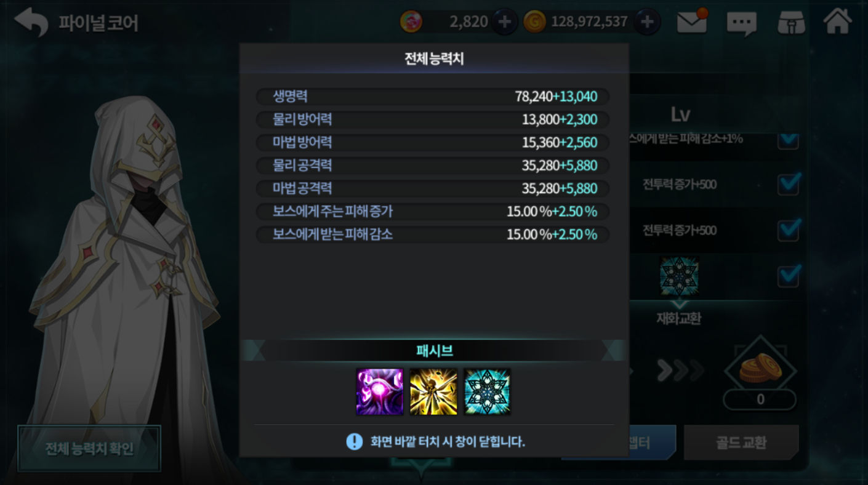Add gems with the plus button
The image size is (868, 485).
click(504, 22)
